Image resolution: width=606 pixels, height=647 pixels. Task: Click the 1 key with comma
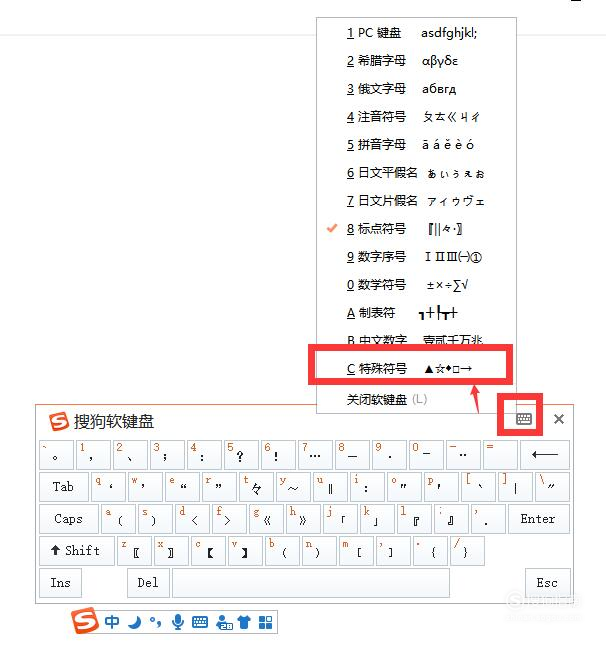(93, 455)
